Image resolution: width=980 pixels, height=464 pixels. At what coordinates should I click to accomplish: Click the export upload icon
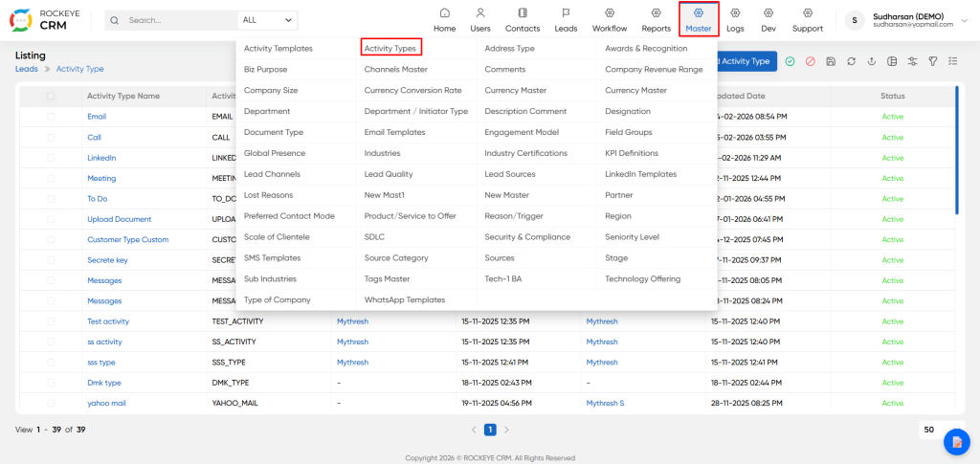[871, 61]
